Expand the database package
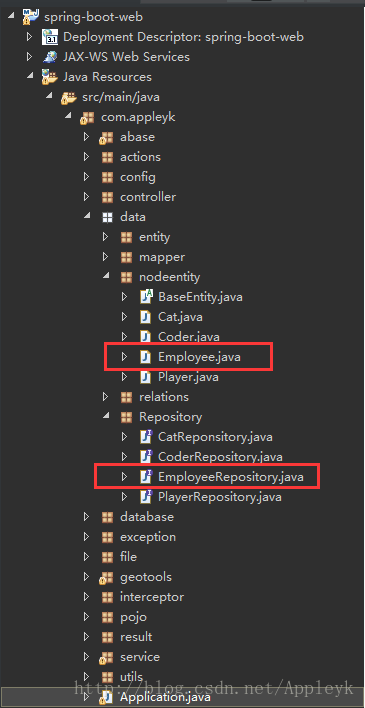This screenshot has width=365, height=708. tap(86, 517)
